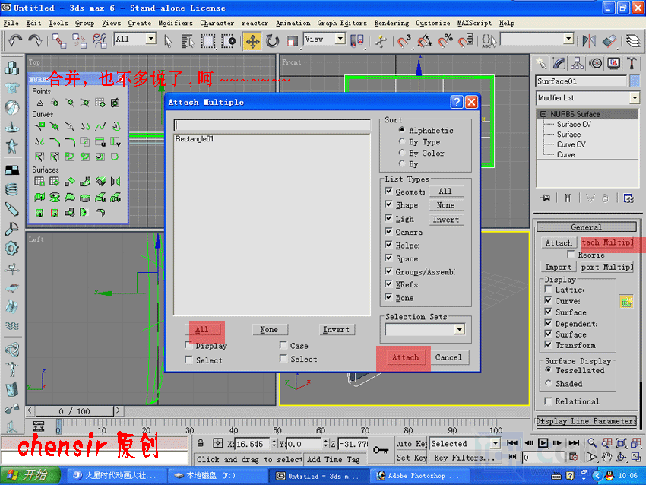Activate the Select and Rotate tool
This screenshot has height=485, width=646.
(x=272, y=41)
